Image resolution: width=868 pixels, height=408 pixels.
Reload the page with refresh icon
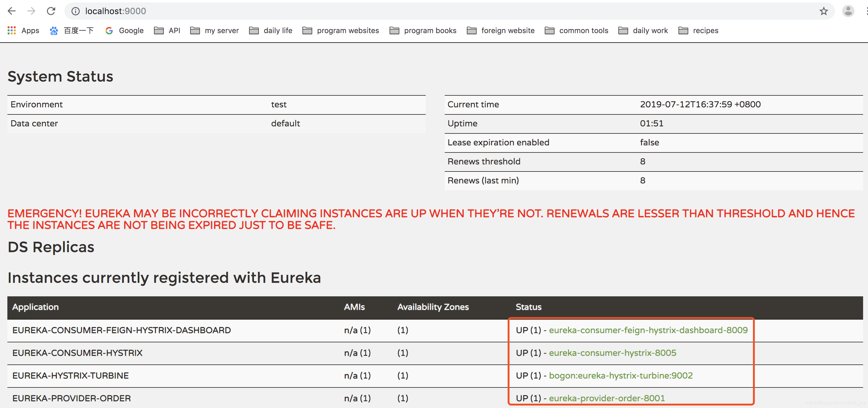51,11
